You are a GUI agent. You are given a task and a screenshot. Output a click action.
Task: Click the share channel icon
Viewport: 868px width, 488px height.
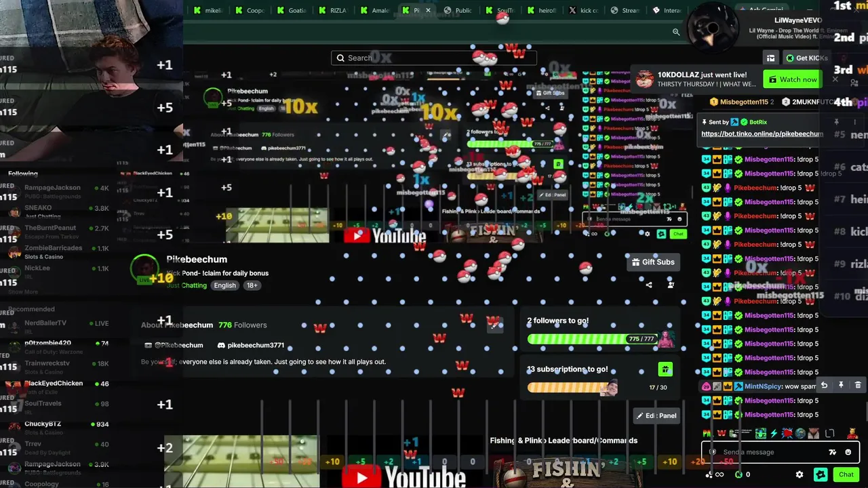649,285
